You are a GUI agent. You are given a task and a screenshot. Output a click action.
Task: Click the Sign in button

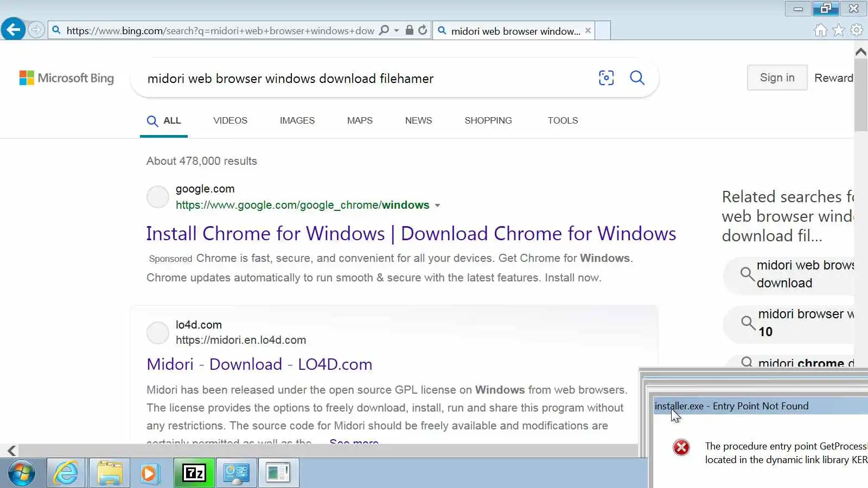click(x=777, y=78)
